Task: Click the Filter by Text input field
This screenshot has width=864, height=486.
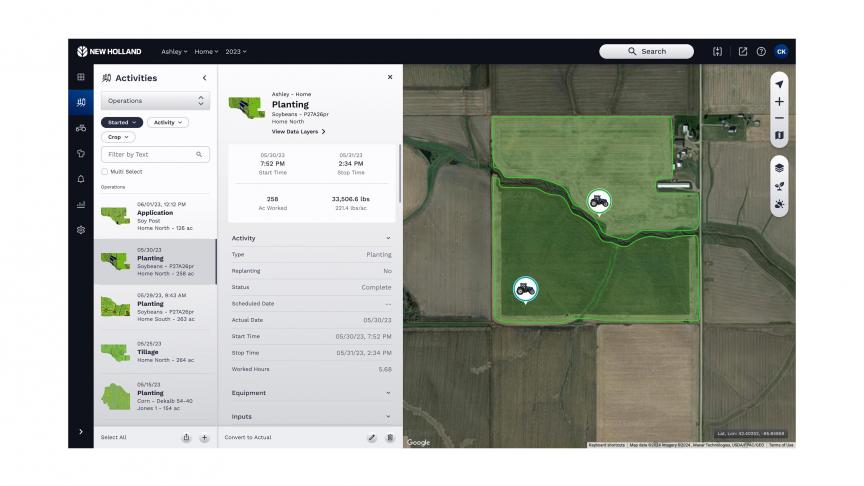Action: [x=150, y=155]
